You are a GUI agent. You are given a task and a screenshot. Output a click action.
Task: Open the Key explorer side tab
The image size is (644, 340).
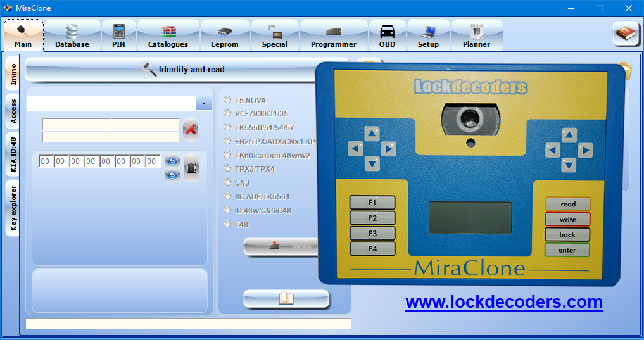pyautogui.click(x=12, y=208)
